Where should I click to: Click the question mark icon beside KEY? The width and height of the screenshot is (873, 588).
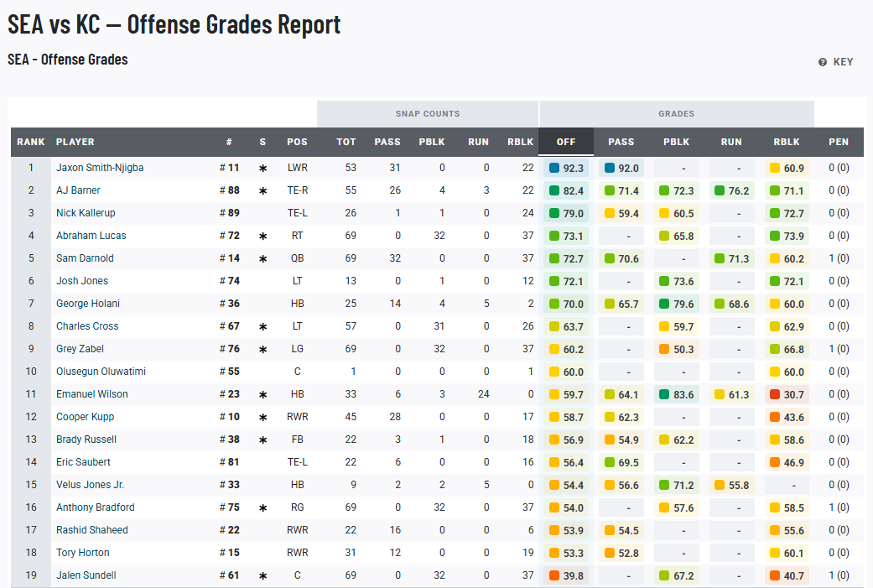(823, 62)
